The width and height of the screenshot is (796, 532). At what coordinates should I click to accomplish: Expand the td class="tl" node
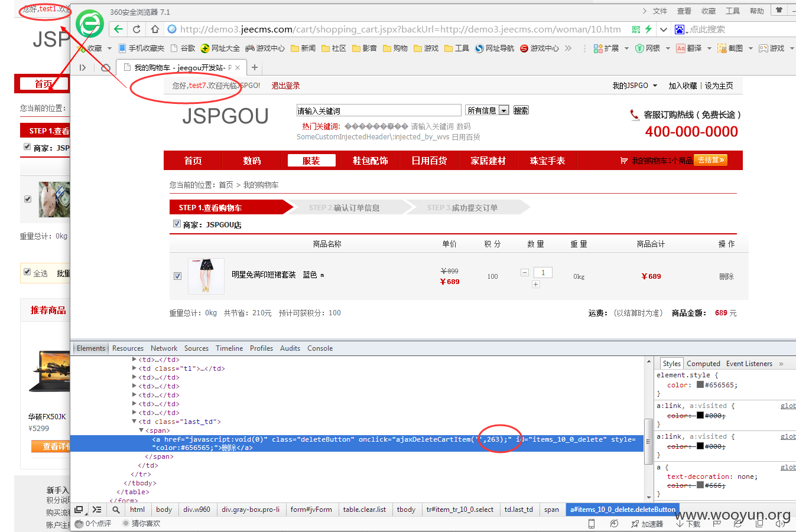134,368
